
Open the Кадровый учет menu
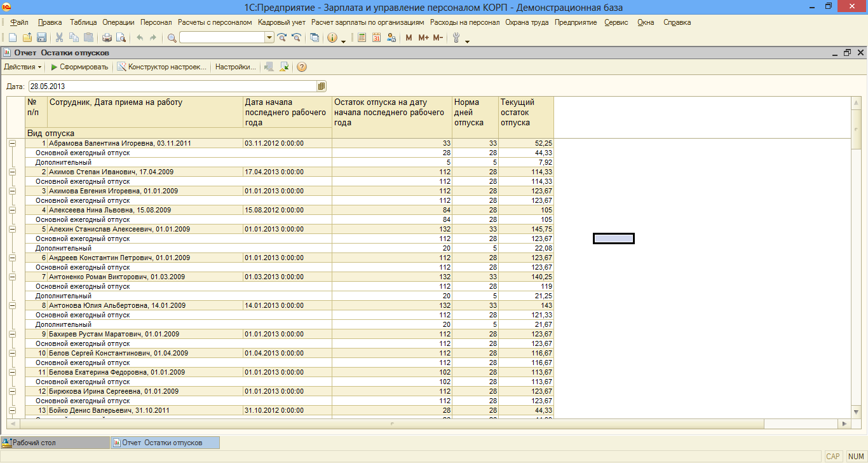point(281,22)
